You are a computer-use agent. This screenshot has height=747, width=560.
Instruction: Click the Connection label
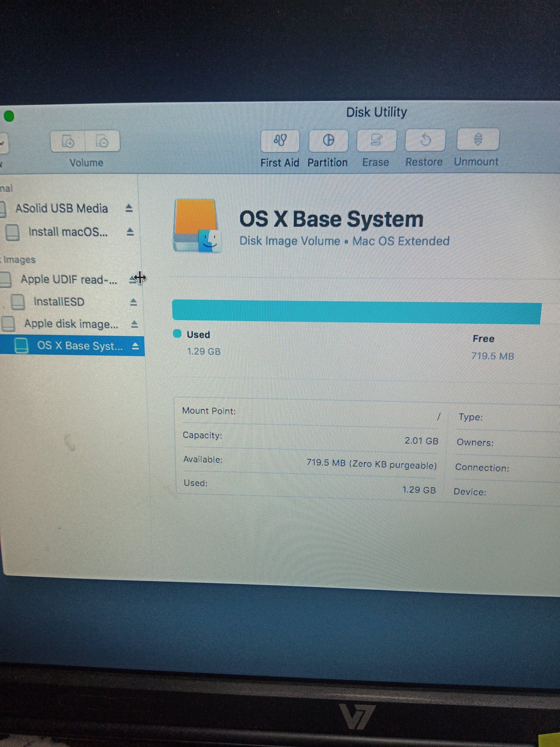point(482,468)
